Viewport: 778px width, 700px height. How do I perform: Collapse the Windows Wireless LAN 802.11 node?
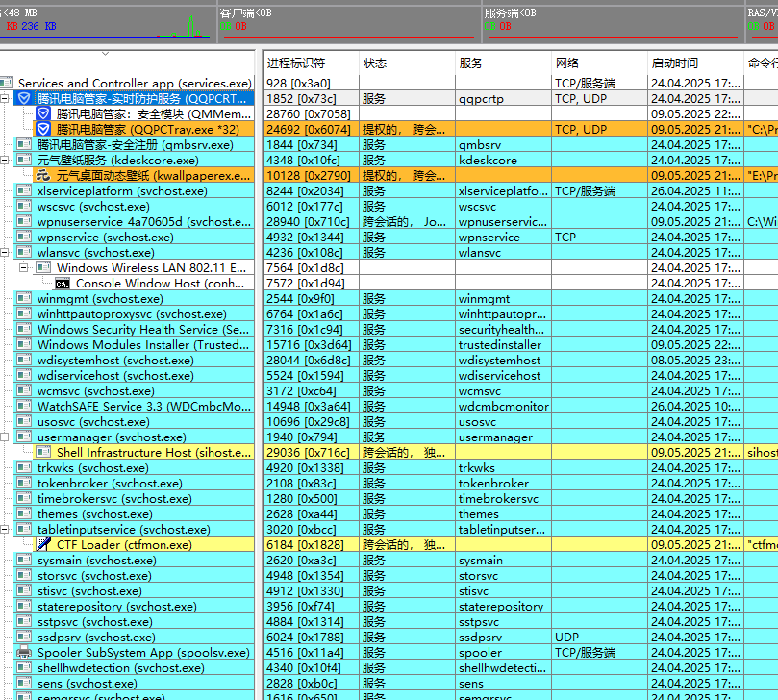click(x=25, y=268)
